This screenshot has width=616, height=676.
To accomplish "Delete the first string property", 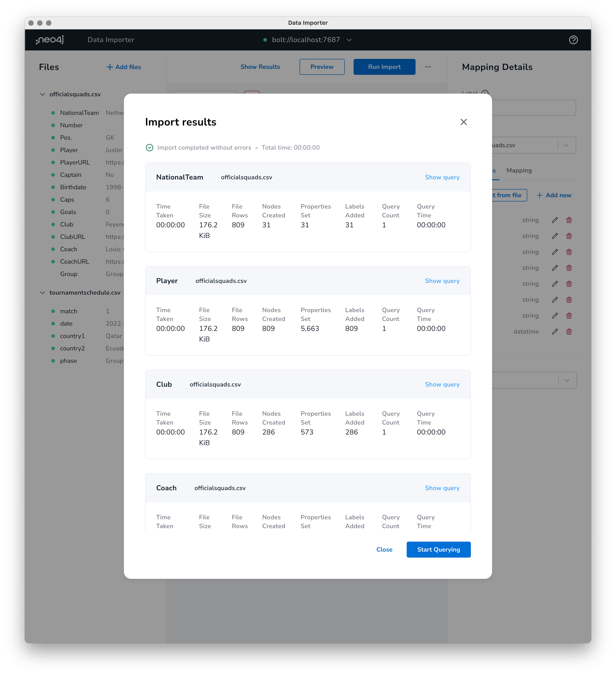I will 569,220.
